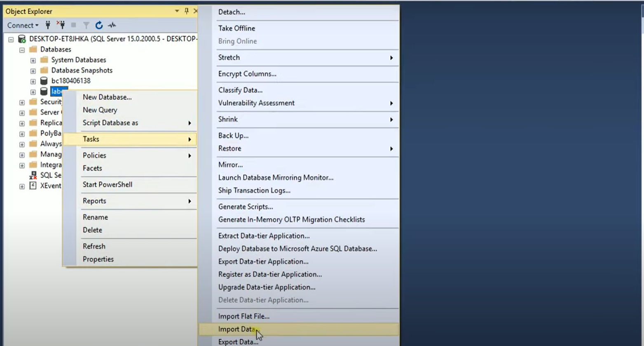Expand the Security node
This screenshot has width=644, height=346.
click(x=22, y=102)
